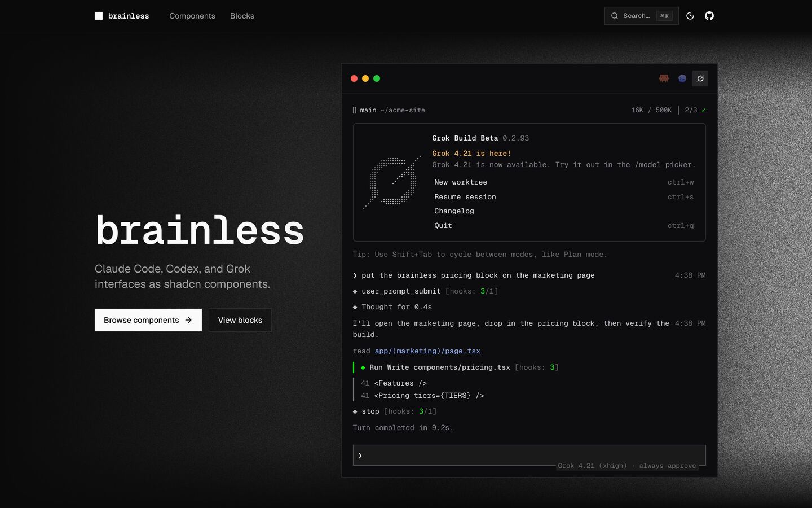Click 'Turn completed in 9.2s' text
The height and width of the screenshot is (508, 812).
click(403, 428)
